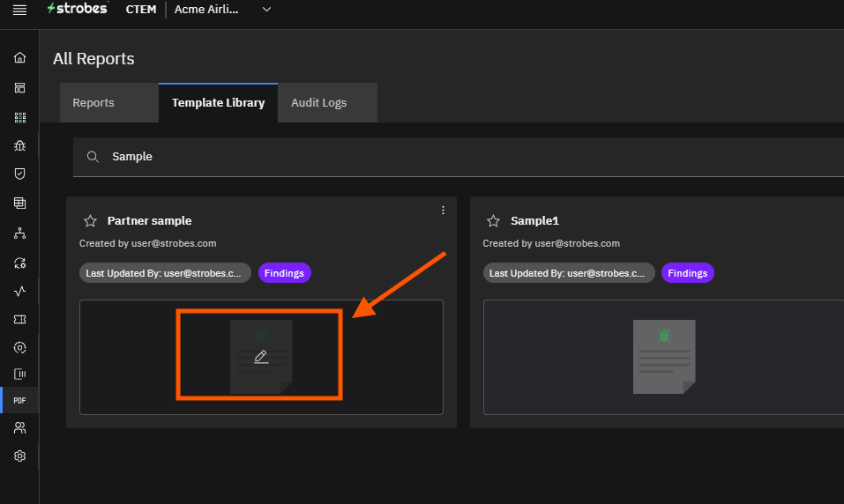Open the target scan sidebar icon

coord(20,347)
